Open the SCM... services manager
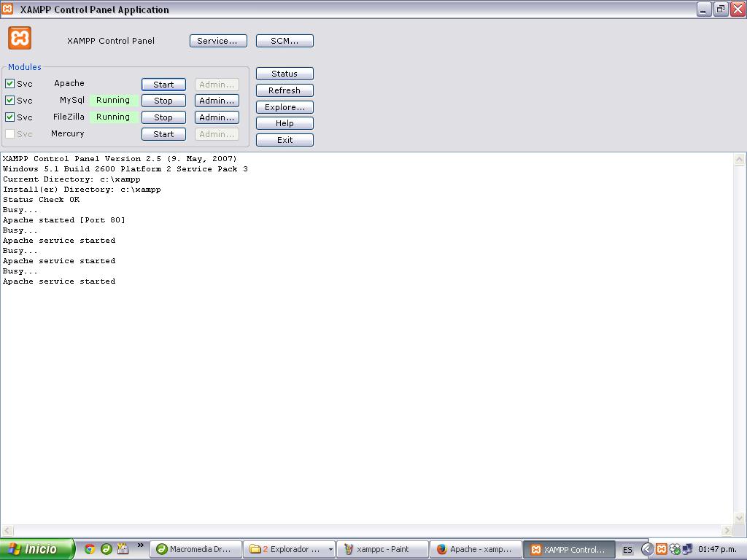Screen dimensions: 747x560 [x=285, y=41]
